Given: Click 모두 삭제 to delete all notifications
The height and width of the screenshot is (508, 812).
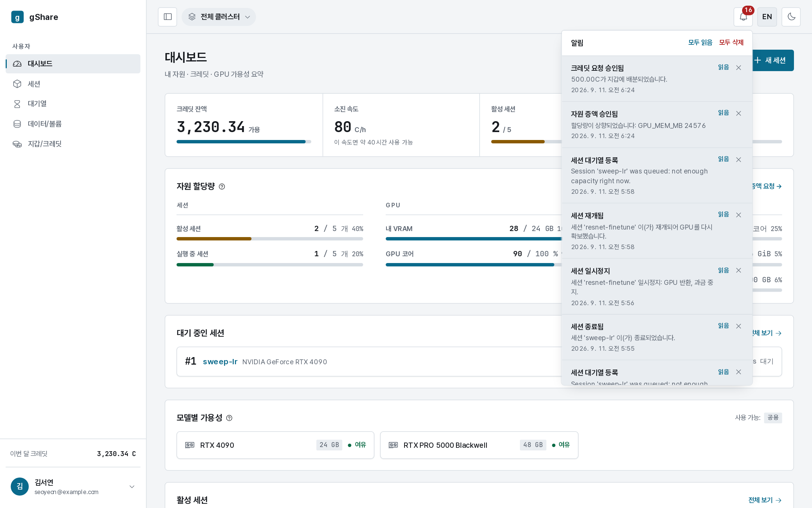Looking at the screenshot, I should tap(731, 43).
